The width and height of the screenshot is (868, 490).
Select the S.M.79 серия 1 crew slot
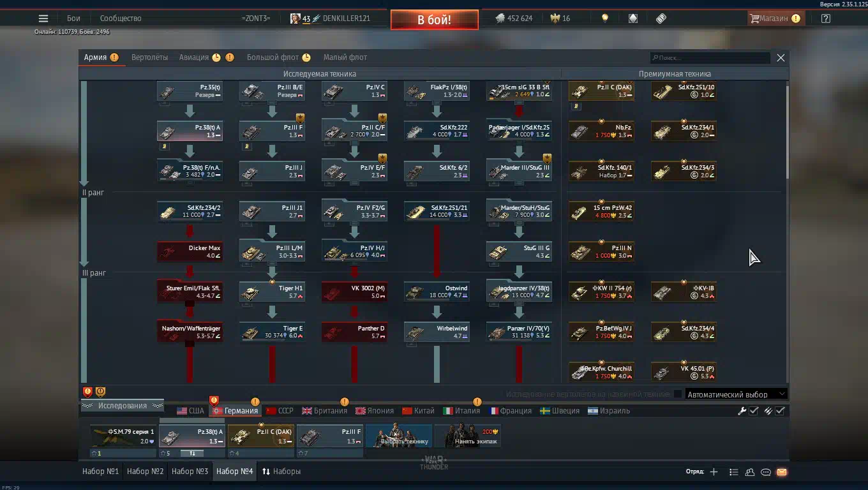tap(123, 436)
